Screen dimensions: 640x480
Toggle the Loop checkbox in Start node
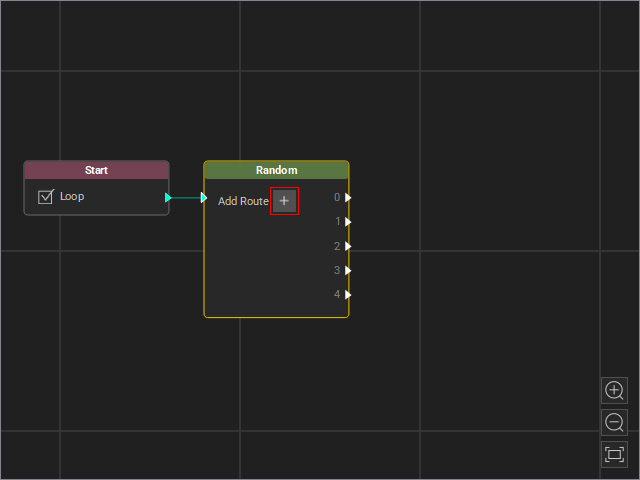click(45, 197)
